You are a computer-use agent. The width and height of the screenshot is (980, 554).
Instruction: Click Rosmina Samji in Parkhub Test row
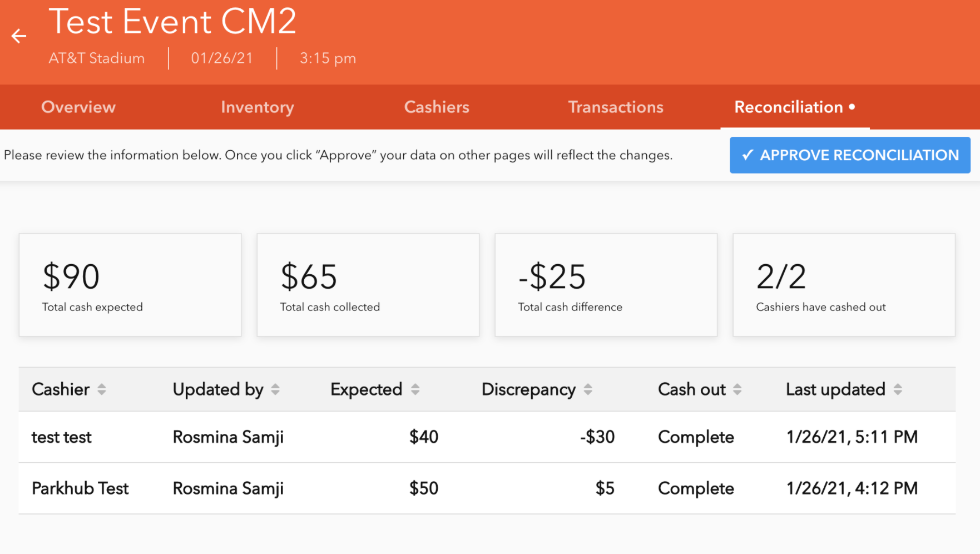point(228,488)
